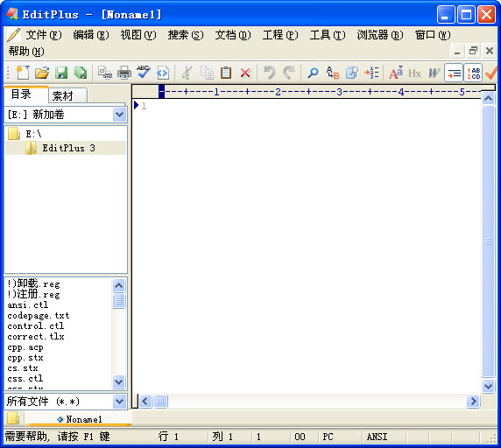
Task: Open print preview from the toolbar
Action: [x=105, y=73]
